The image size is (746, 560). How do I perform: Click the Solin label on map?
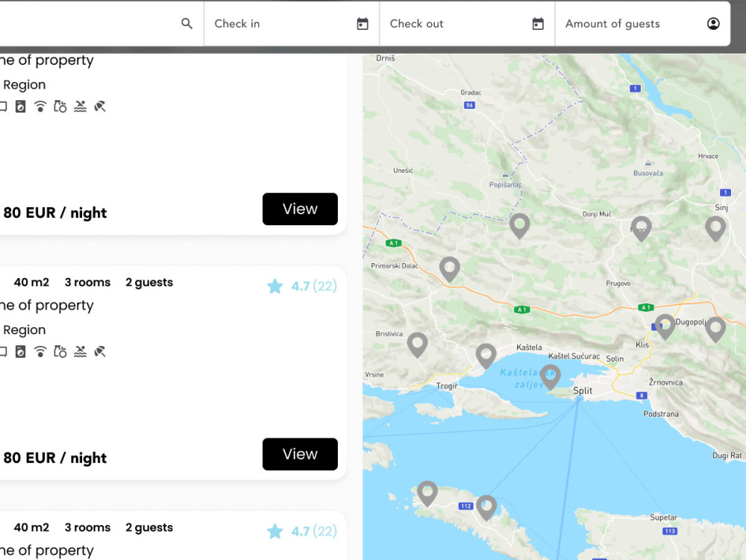pyautogui.click(x=615, y=359)
